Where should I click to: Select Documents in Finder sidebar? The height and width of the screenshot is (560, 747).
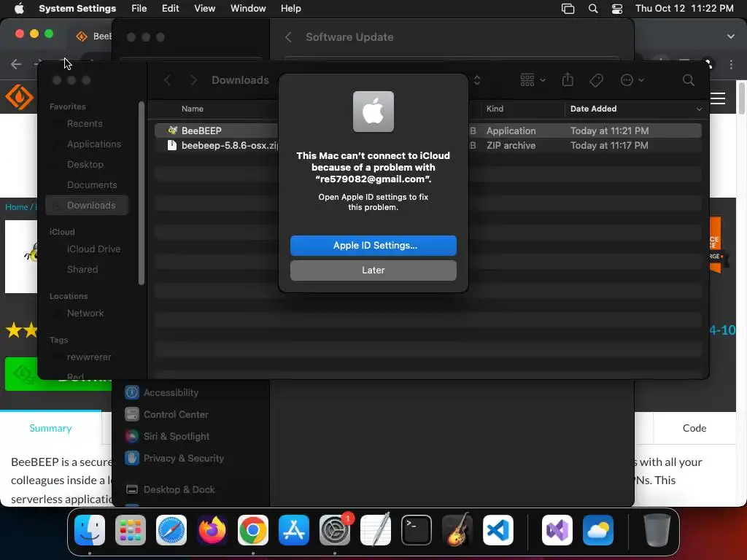tap(91, 185)
